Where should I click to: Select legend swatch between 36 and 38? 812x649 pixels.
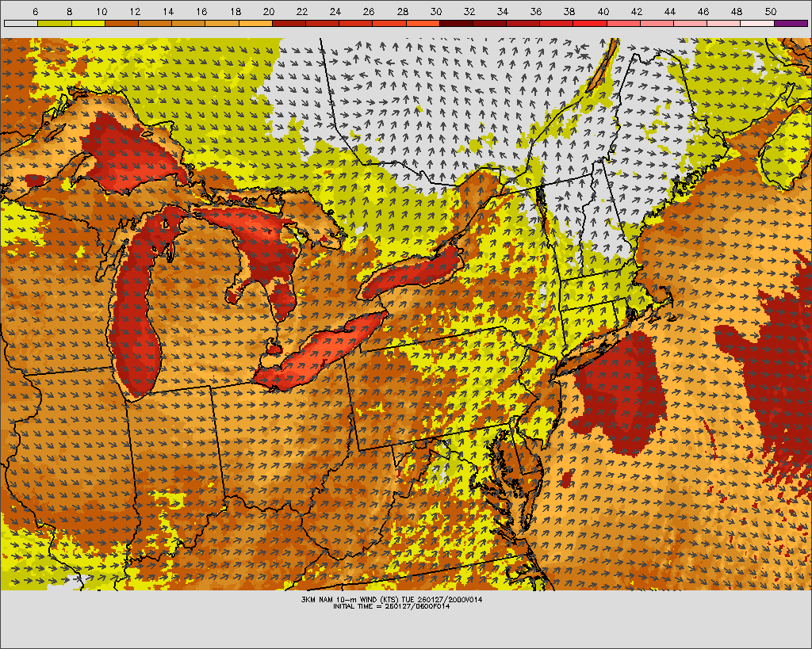click(x=557, y=23)
